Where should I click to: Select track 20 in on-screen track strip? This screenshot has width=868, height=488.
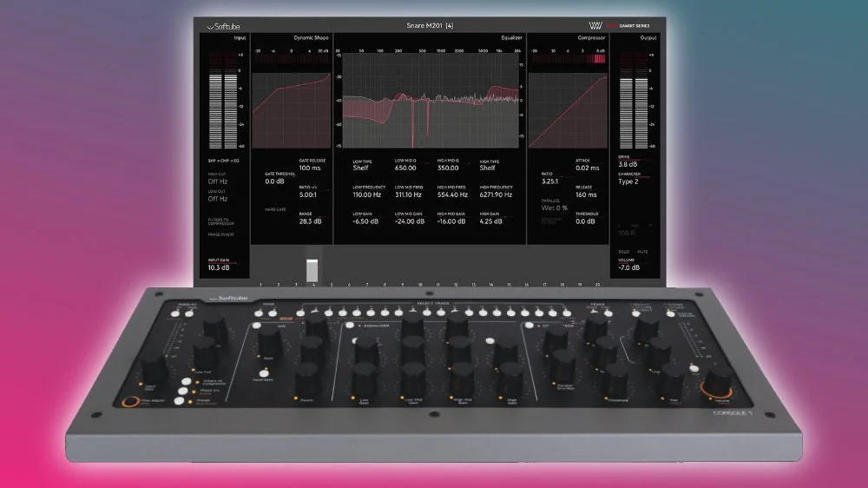click(x=597, y=285)
